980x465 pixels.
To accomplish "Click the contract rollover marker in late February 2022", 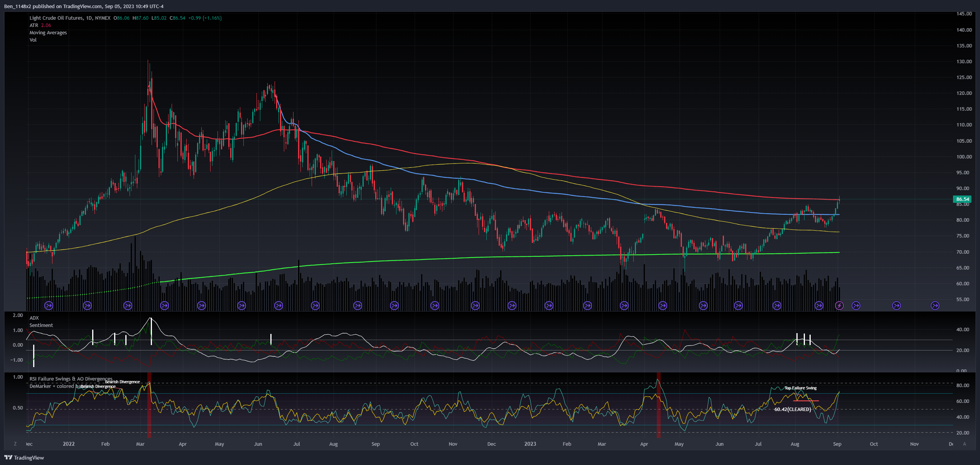I will point(128,306).
